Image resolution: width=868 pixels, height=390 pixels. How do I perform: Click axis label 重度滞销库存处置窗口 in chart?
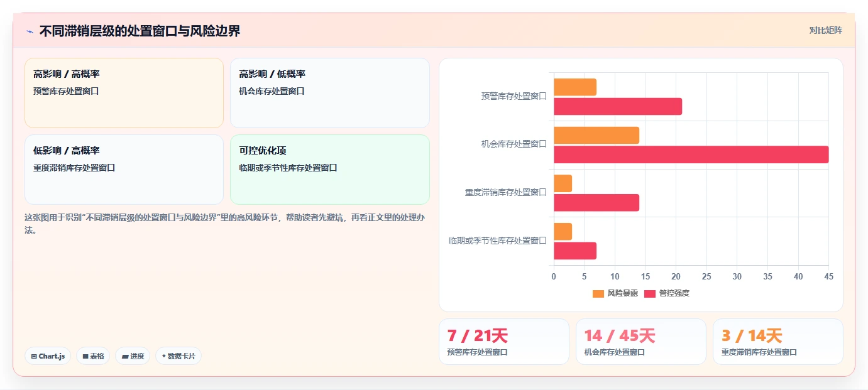[506, 192]
